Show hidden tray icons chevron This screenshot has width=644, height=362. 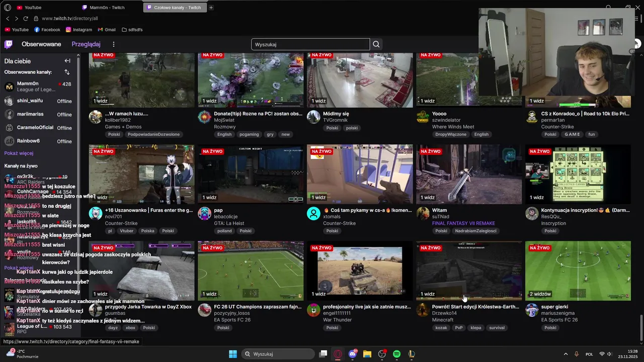pyautogui.click(x=566, y=354)
